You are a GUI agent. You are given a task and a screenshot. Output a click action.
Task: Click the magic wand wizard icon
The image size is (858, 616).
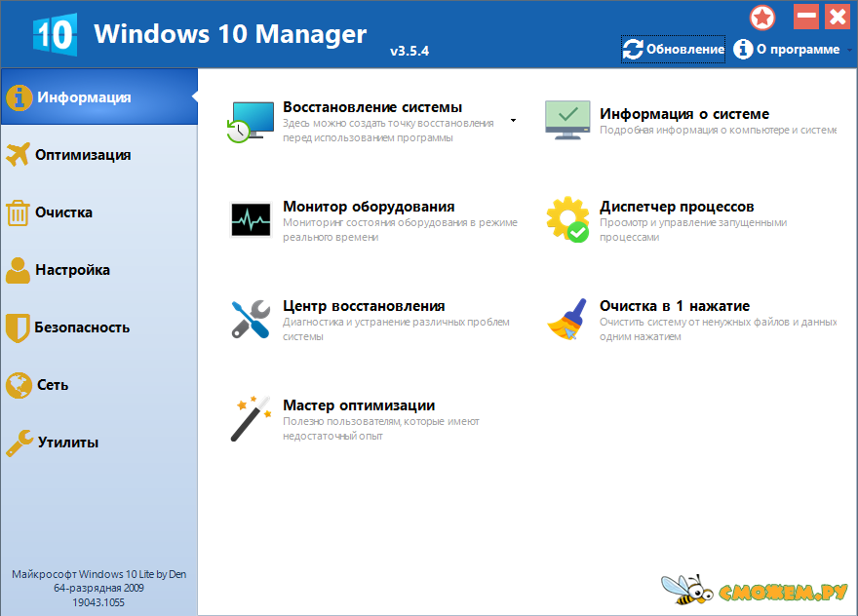251,418
